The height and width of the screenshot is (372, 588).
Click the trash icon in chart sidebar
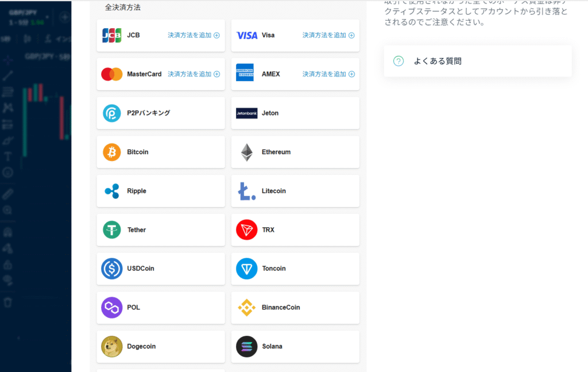click(8, 302)
